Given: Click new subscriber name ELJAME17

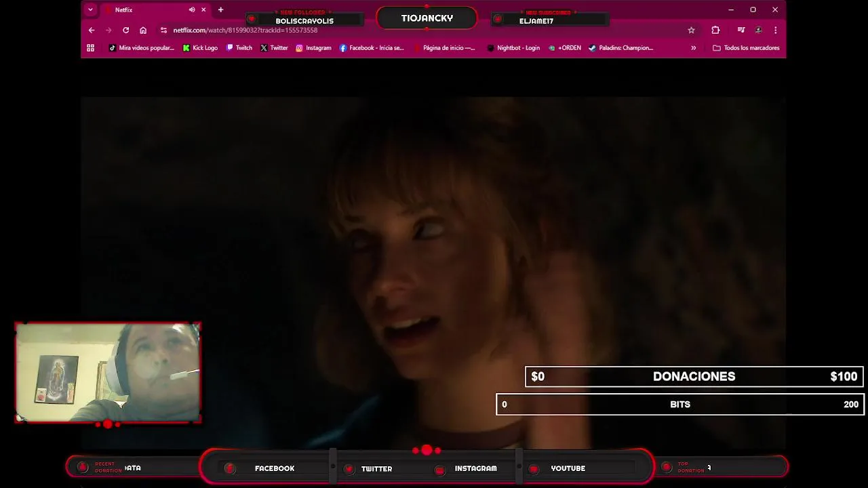Looking at the screenshot, I should [x=536, y=21].
